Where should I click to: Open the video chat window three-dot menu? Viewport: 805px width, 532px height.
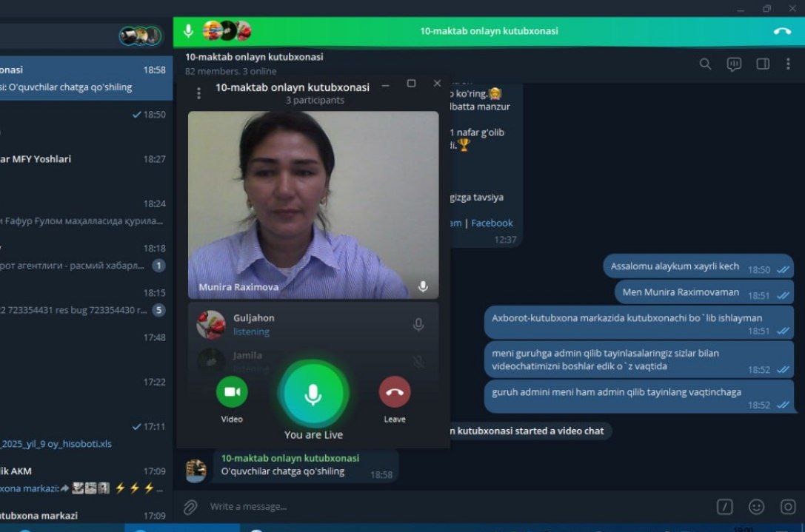pos(198,93)
